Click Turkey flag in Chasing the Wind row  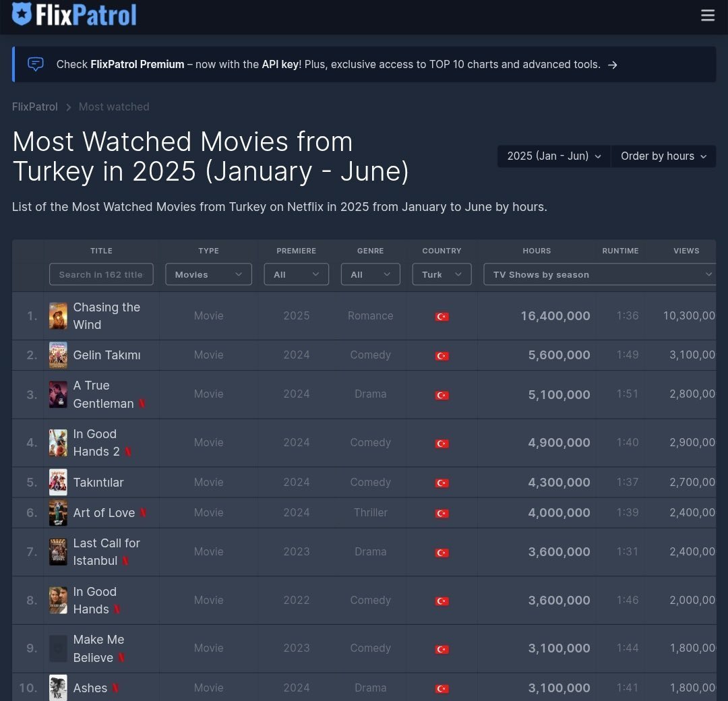click(442, 316)
